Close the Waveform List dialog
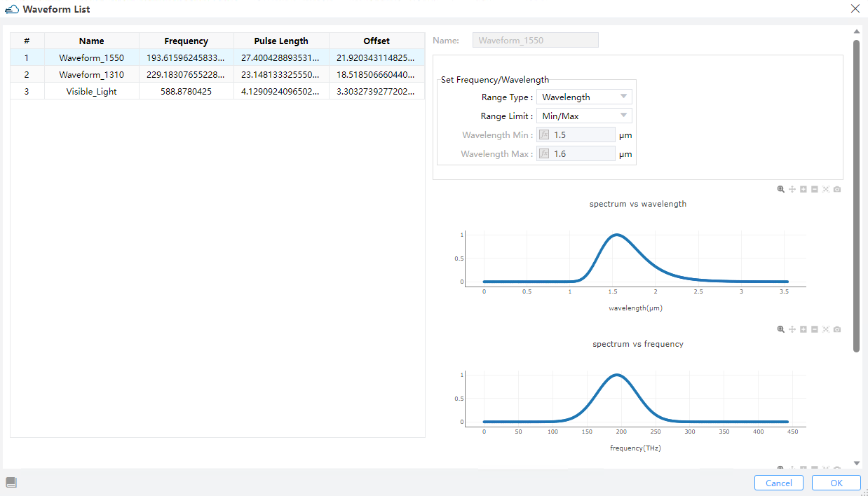This screenshot has height=496, width=868. click(x=855, y=8)
